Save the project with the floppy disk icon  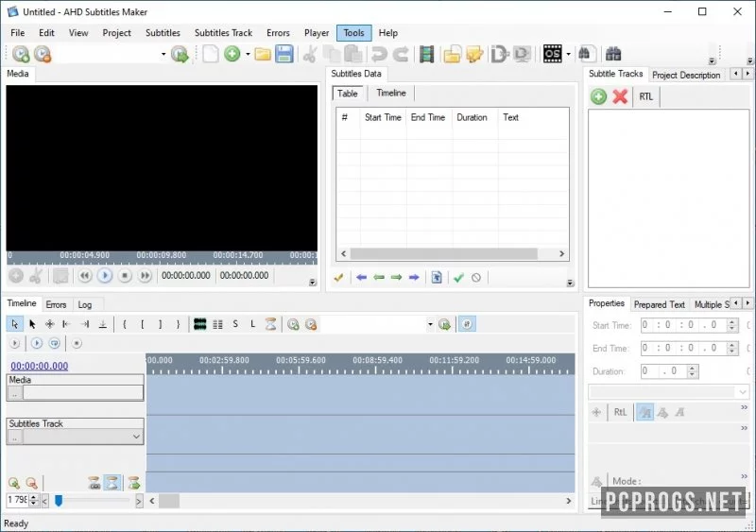point(284,54)
